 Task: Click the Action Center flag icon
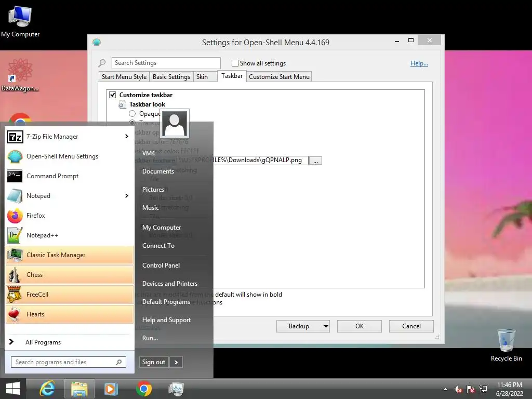point(471,389)
